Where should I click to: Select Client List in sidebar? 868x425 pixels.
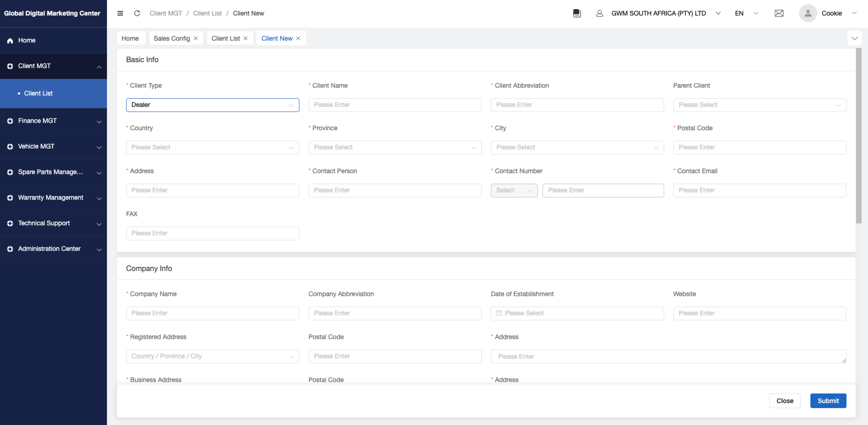[x=38, y=93]
